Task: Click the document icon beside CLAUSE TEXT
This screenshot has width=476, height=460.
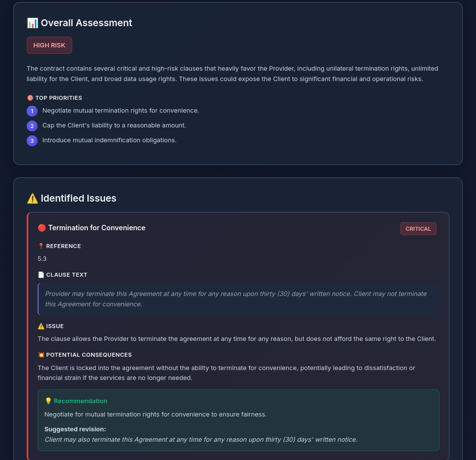Action: [x=41, y=275]
